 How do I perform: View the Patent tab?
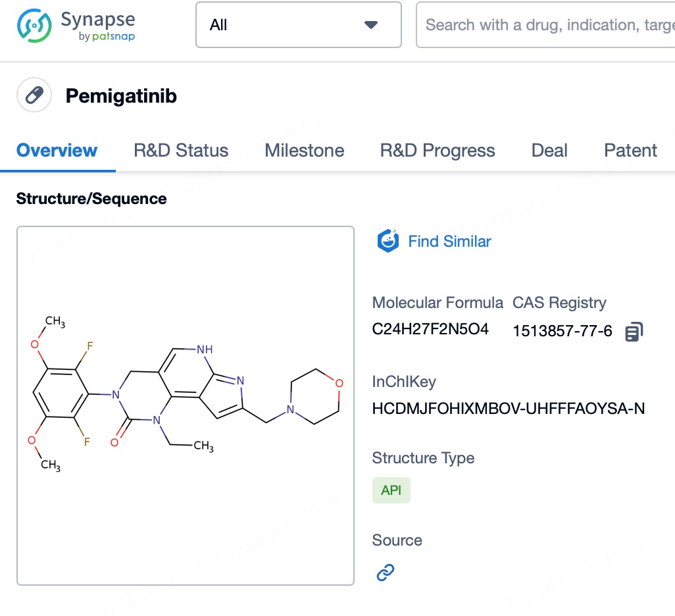630,151
